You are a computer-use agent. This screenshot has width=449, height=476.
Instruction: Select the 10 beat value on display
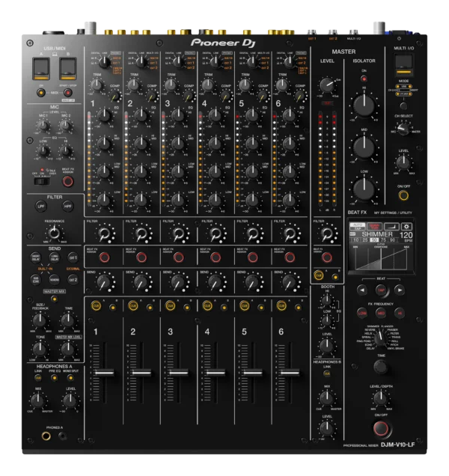[x=355, y=239]
